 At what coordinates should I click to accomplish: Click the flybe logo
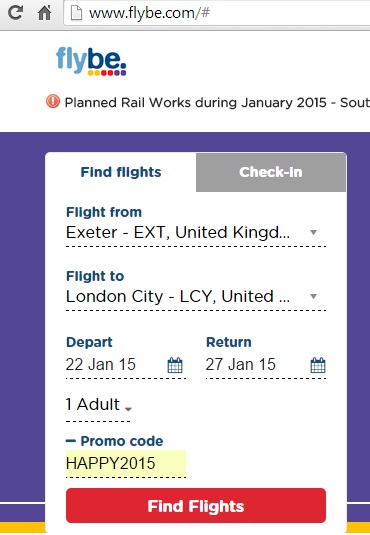pyautogui.click(x=91, y=61)
